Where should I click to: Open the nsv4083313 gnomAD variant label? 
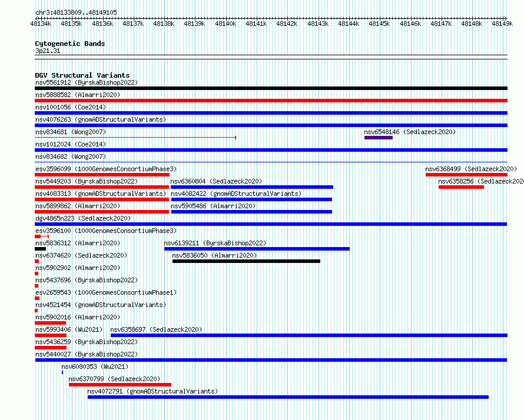(x=101, y=194)
